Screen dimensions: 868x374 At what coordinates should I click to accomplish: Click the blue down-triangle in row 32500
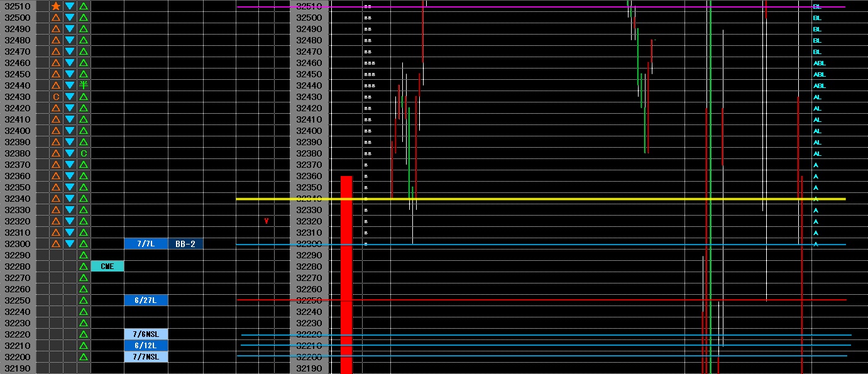click(70, 18)
